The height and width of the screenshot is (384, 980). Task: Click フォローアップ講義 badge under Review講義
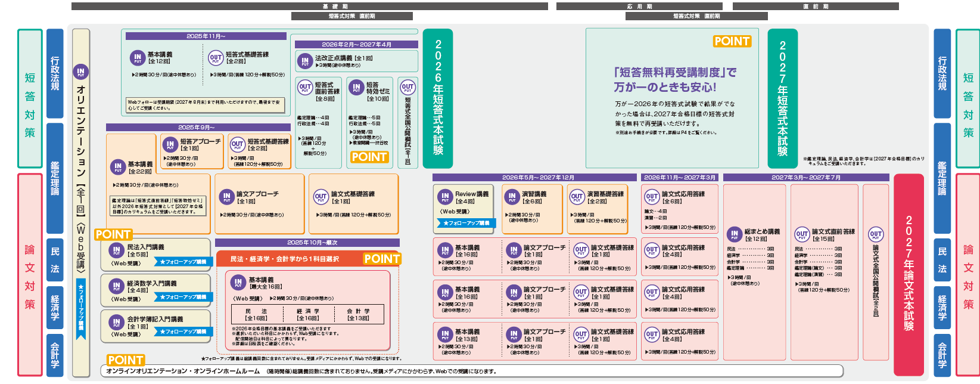(x=465, y=223)
